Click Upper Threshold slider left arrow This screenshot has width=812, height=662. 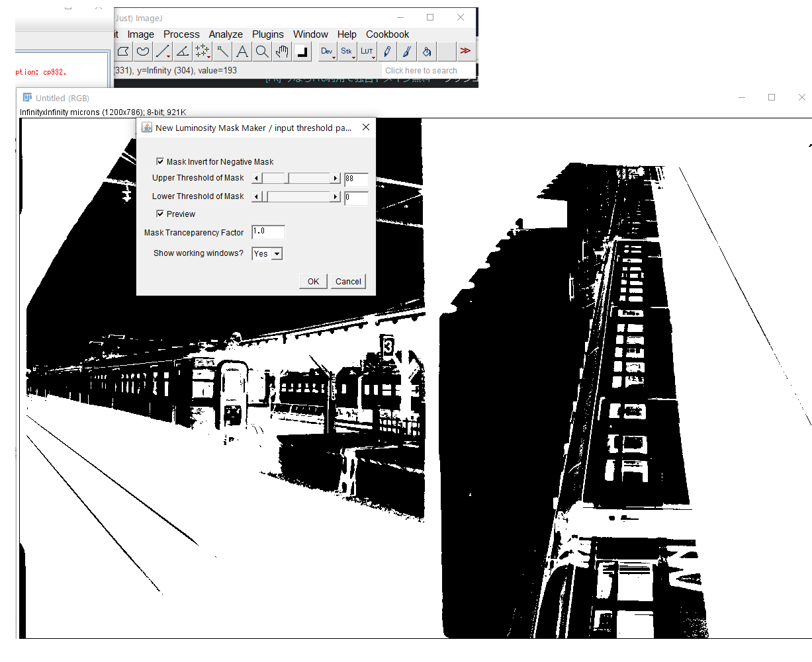click(257, 178)
